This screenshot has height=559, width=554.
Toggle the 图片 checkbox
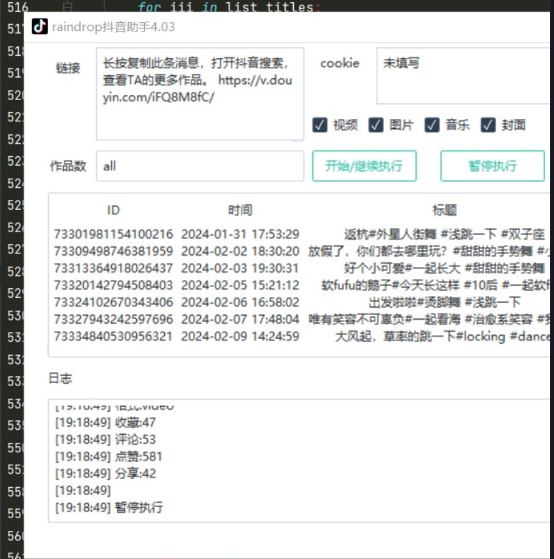tap(376, 125)
